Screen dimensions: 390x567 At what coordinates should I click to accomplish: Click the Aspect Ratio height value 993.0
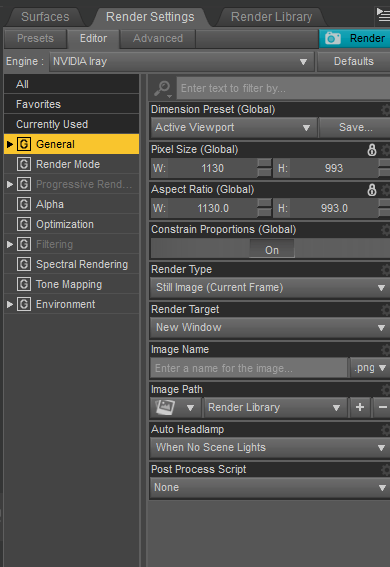coord(334,209)
